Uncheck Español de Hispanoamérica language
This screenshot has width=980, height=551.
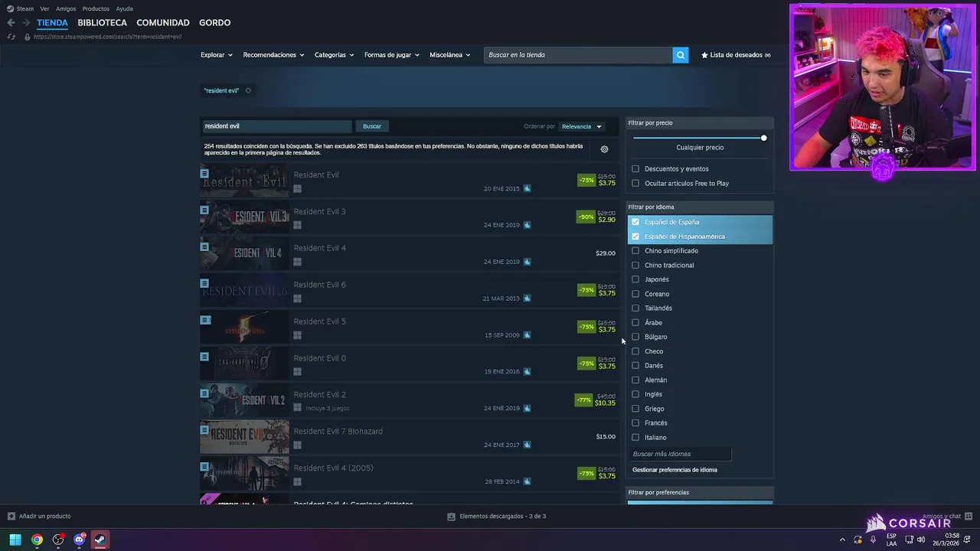635,236
